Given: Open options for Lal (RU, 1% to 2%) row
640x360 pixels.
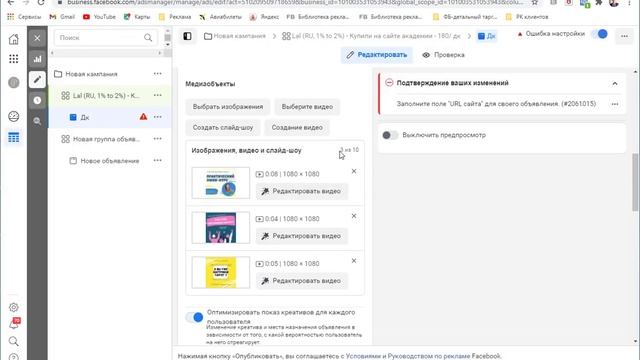Looking at the screenshot, I should pyautogui.click(x=158, y=95).
